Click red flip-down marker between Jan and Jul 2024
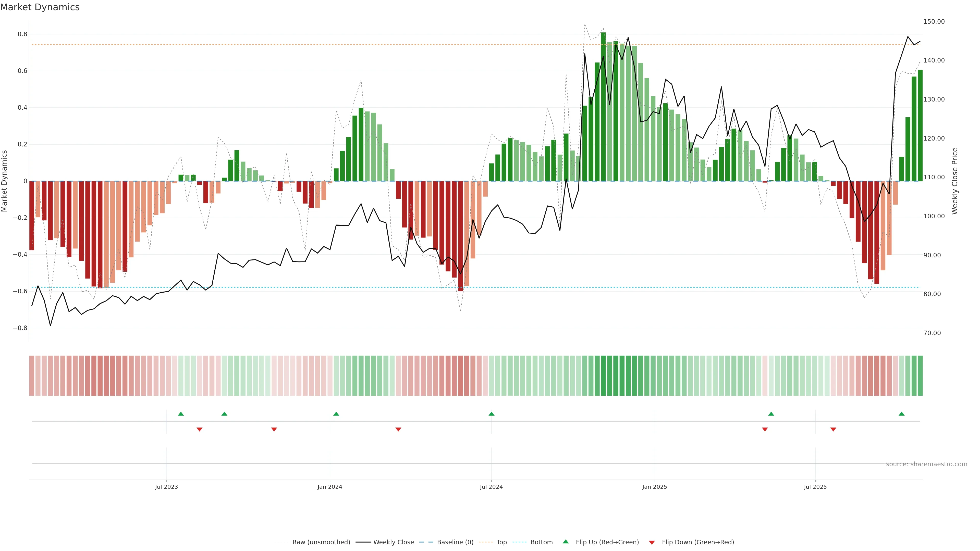Image resolution: width=980 pixels, height=551 pixels. (398, 429)
